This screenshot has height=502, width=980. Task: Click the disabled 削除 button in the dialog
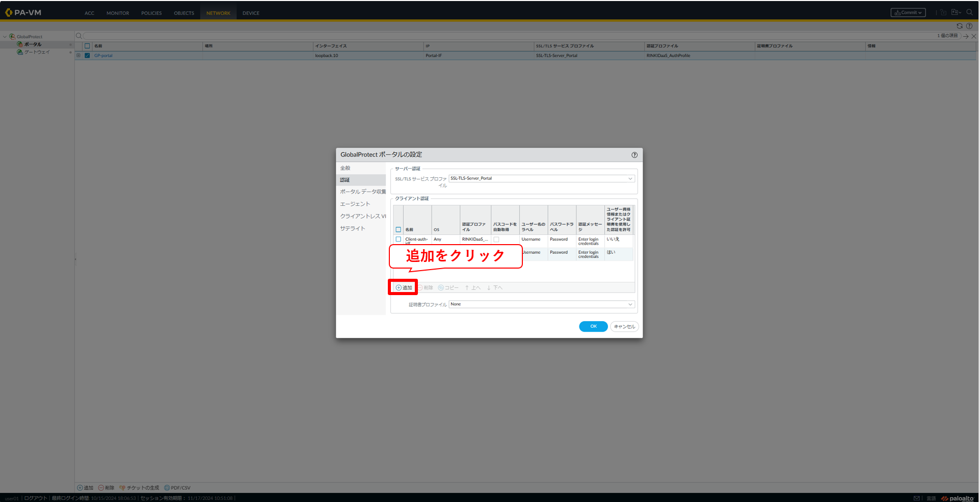tap(426, 288)
